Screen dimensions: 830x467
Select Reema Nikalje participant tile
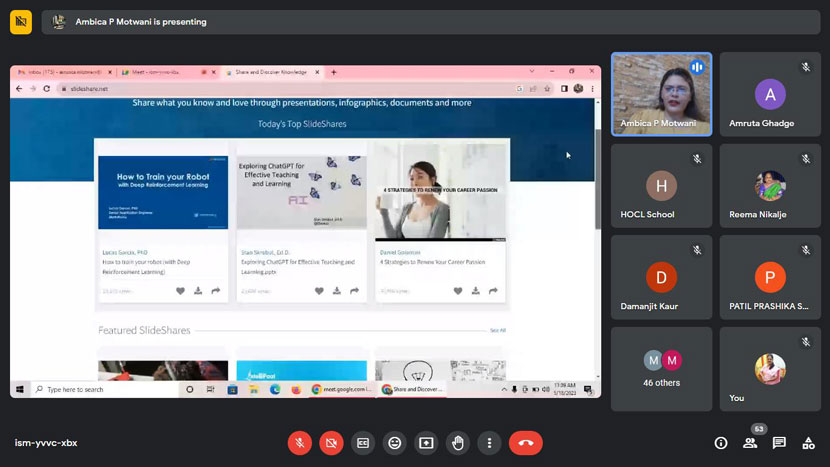[x=770, y=186]
